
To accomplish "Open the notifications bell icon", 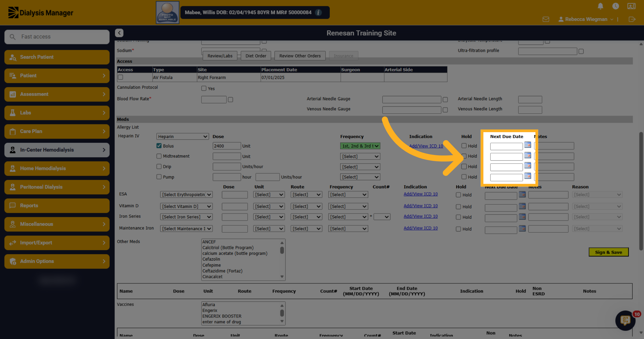I will pos(601,6).
